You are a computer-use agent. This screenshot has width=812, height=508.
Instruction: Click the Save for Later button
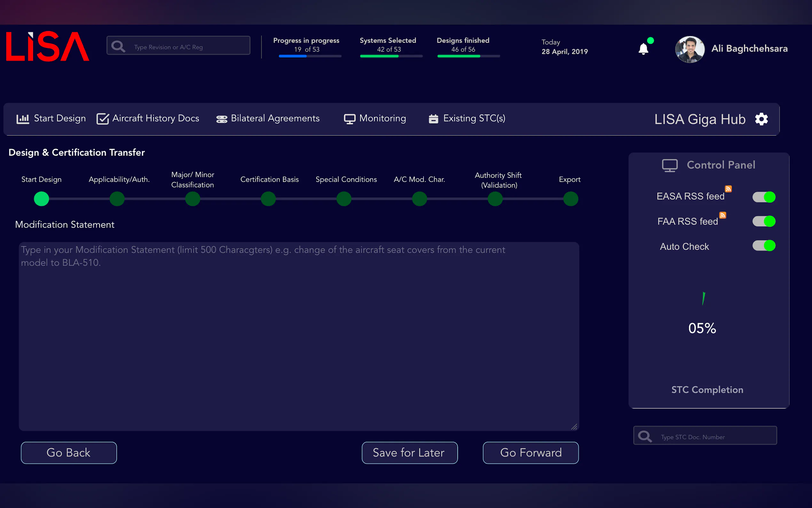pyautogui.click(x=410, y=453)
